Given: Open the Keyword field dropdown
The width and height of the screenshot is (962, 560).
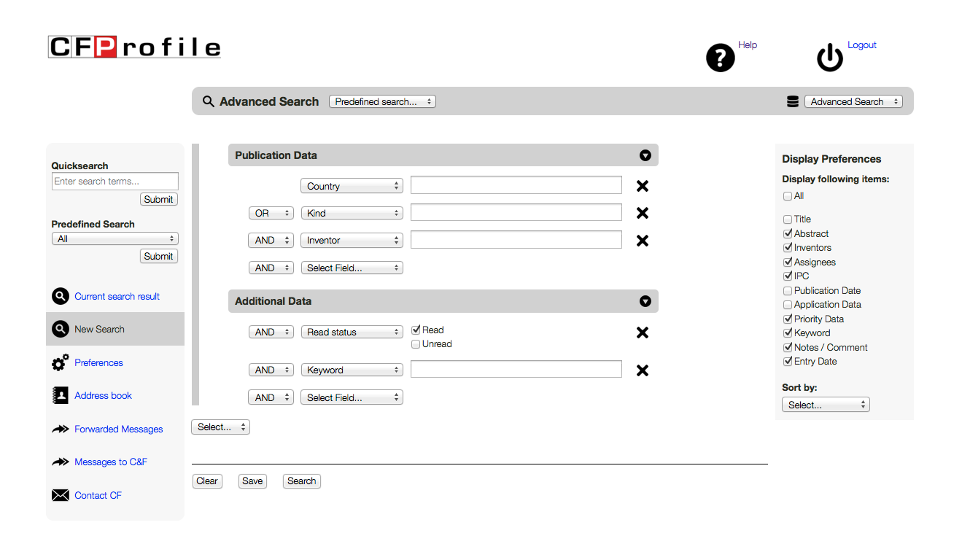Looking at the screenshot, I should click(x=352, y=370).
